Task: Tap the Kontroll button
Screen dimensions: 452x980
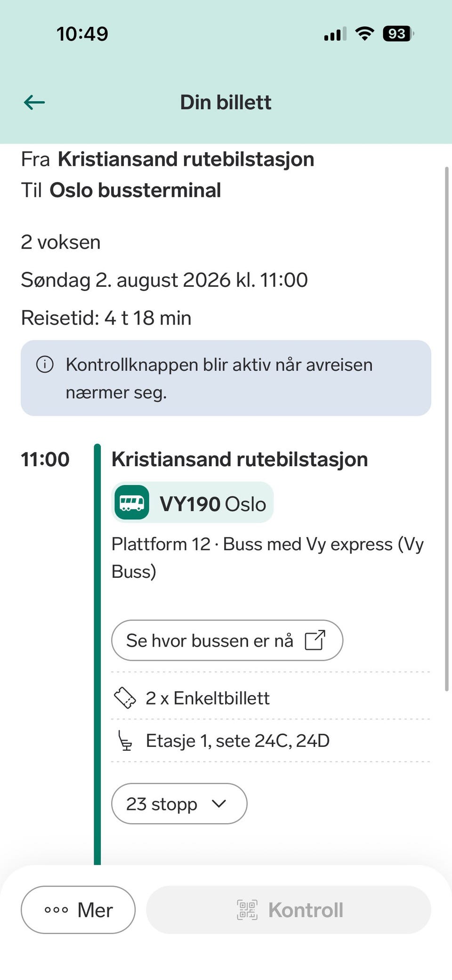Action: pos(289,910)
